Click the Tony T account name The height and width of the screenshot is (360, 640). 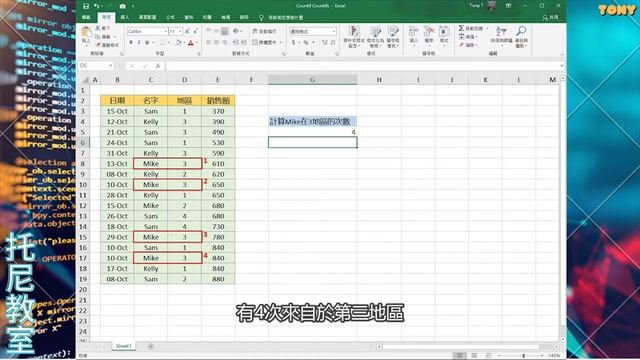click(x=476, y=6)
